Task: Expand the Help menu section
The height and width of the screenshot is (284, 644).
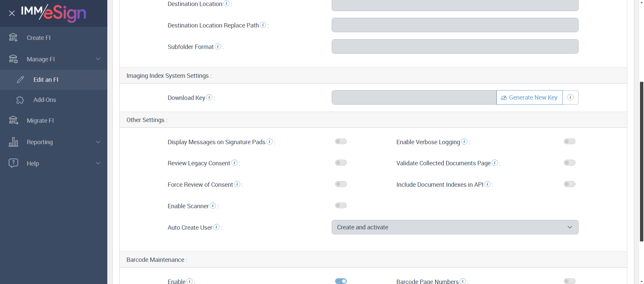Action: pos(54,164)
